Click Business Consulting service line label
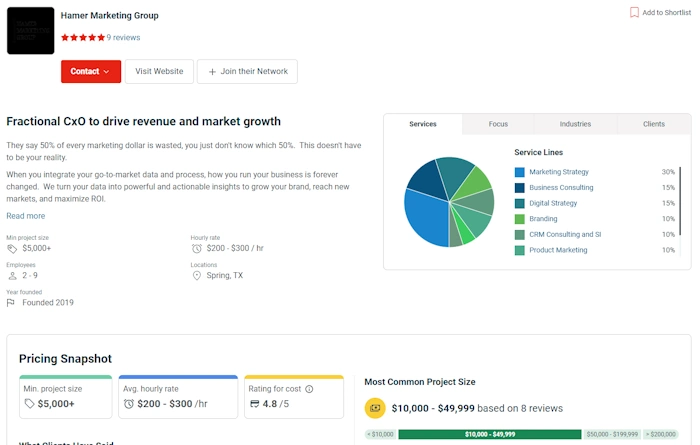The height and width of the screenshot is (445, 700). point(561,187)
